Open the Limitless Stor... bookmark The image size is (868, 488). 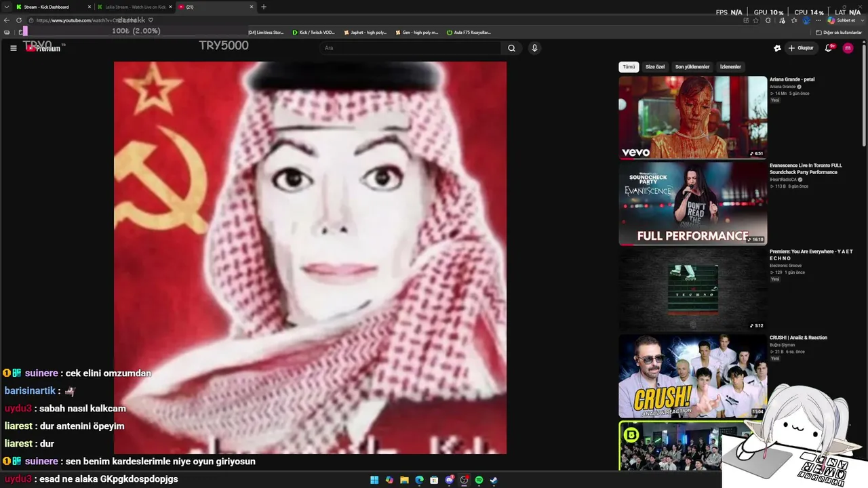266,33
